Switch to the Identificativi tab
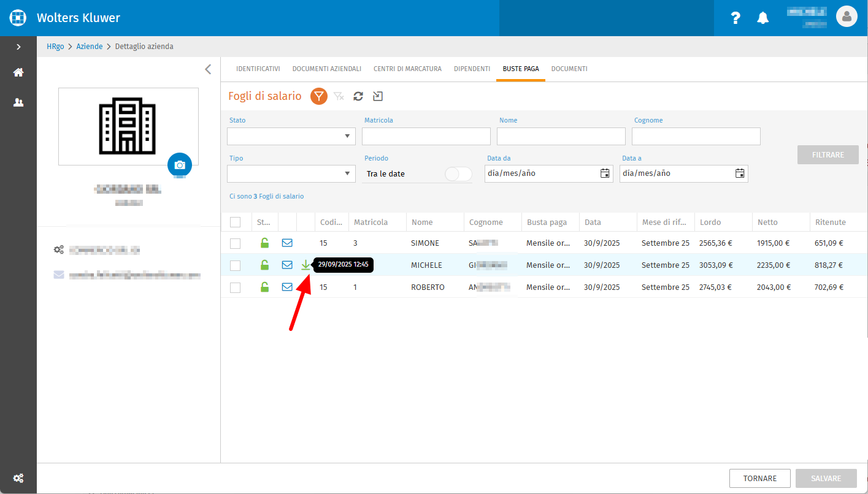The width and height of the screenshot is (868, 494). click(258, 69)
